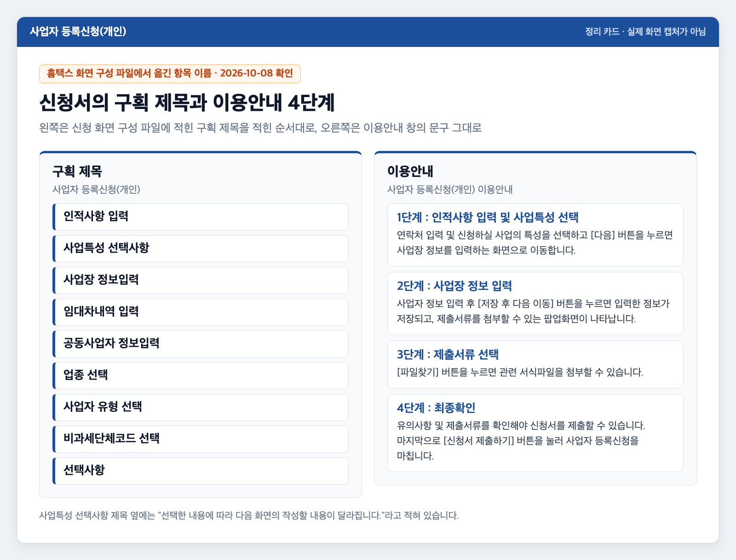Click the footer note about '사업특성 선택사항 제목 옆에는'
Screen dimensions: 736x560
249,515
